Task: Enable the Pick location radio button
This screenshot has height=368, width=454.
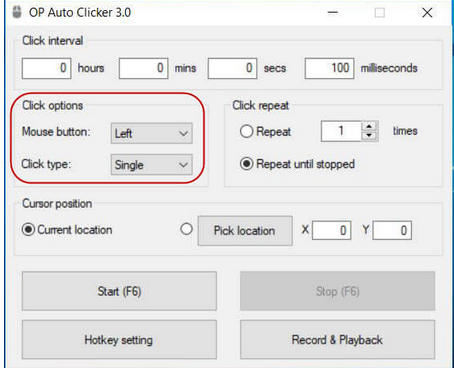Action: tap(186, 229)
